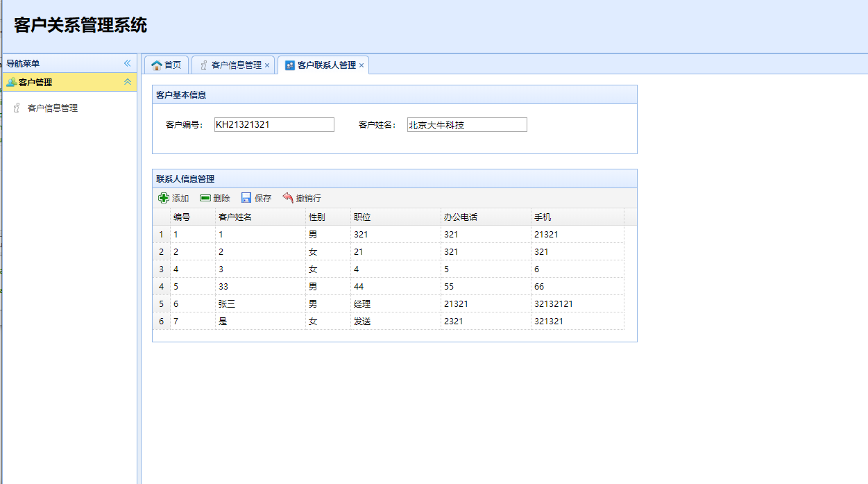Close the 客户信息管理 tab
This screenshot has width=868, height=484.
coord(266,65)
